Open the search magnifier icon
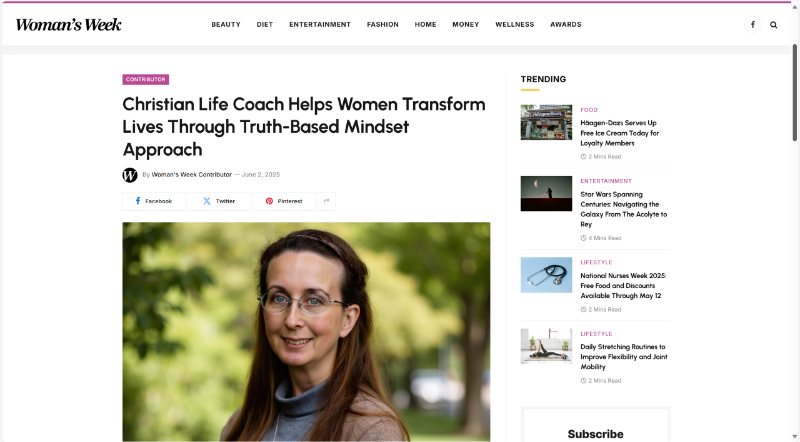The image size is (800, 442). (x=773, y=24)
